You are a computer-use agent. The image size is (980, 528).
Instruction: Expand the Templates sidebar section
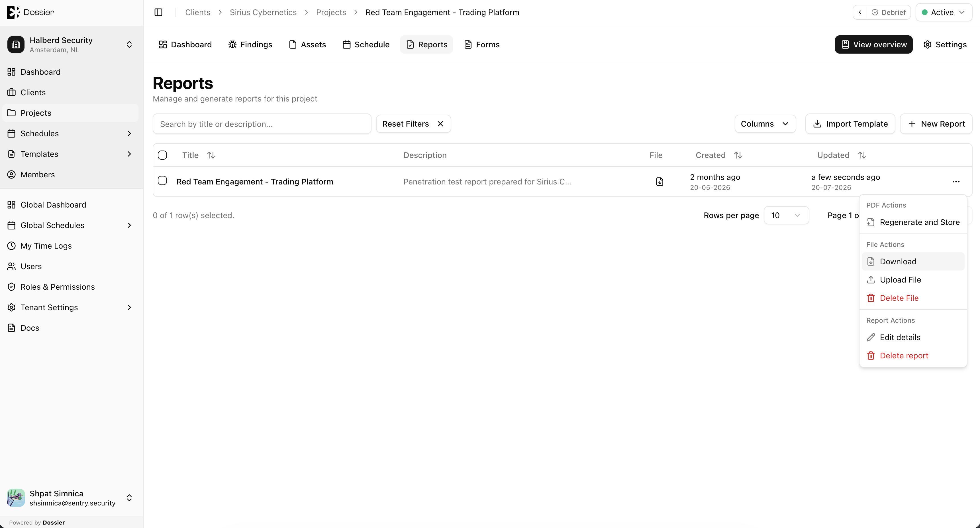coord(129,154)
